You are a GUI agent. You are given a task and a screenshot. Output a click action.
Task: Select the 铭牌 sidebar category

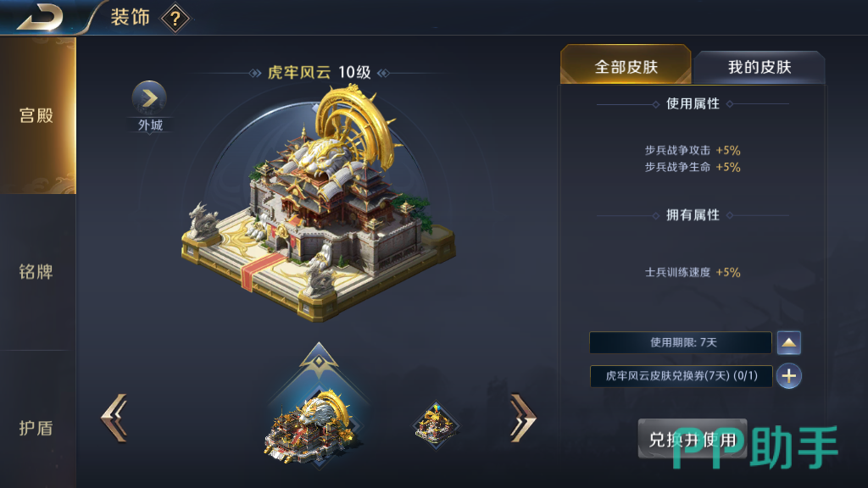point(37,272)
